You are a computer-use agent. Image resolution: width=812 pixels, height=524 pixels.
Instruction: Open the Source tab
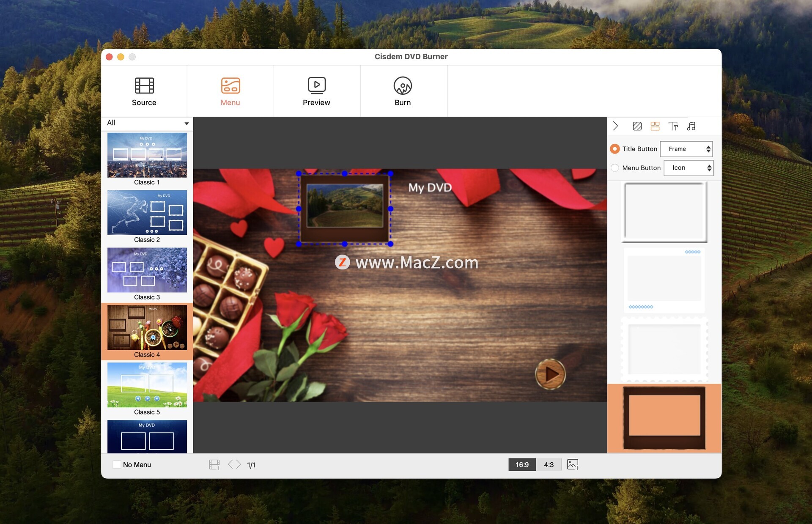pyautogui.click(x=144, y=91)
